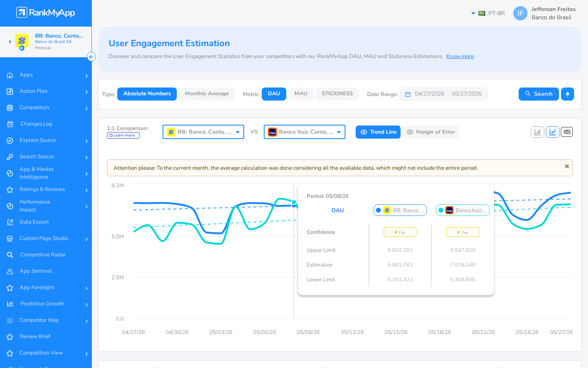
Task: Click the start date 04/27/2026 field
Action: (430, 94)
